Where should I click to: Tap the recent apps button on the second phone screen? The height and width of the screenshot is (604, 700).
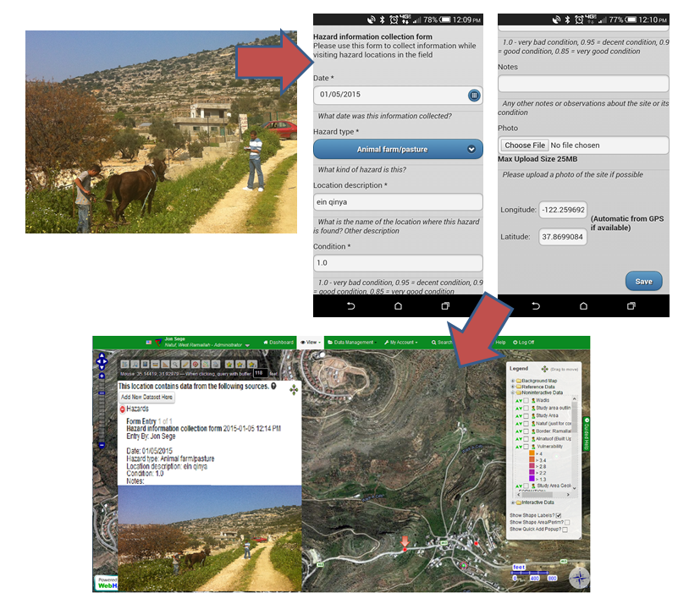pyautogui.click(x=631, y=306)
